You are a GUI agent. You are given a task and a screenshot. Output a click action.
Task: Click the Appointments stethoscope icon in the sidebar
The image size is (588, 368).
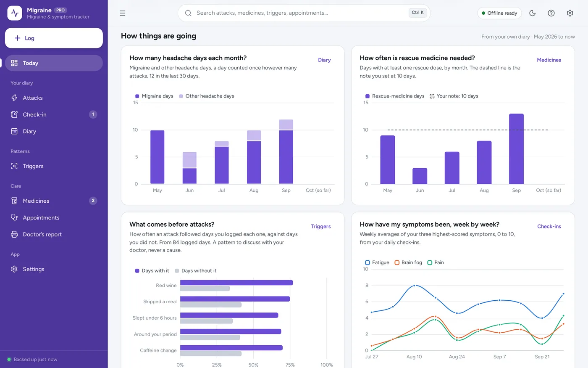tap(14, 217)
